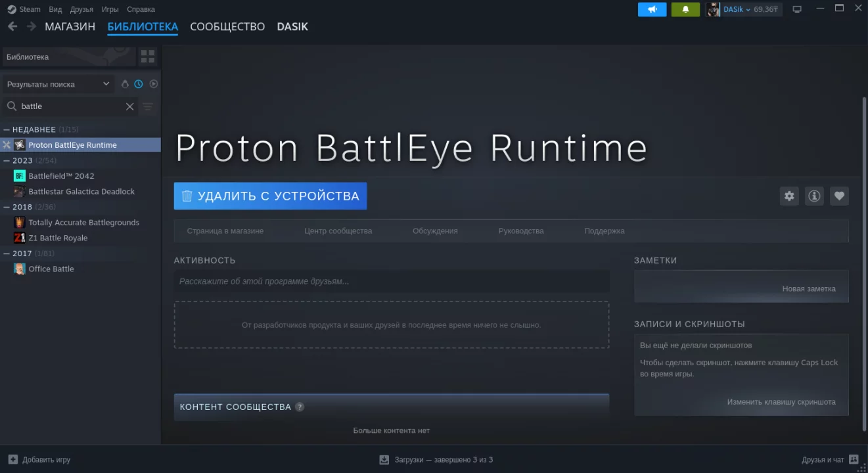Open the collections grid view icon
Viewport: 868px width, 473px height.
148,56
